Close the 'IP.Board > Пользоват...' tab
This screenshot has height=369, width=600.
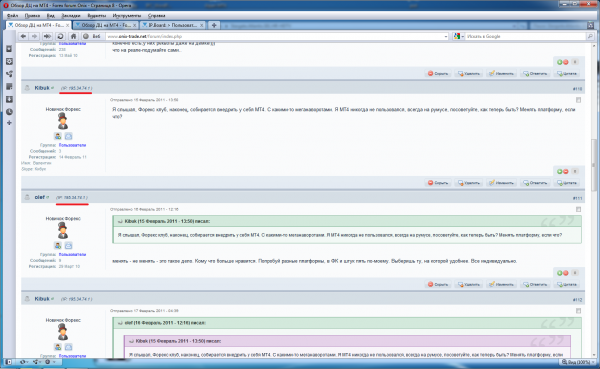click(x=202, y=25)
